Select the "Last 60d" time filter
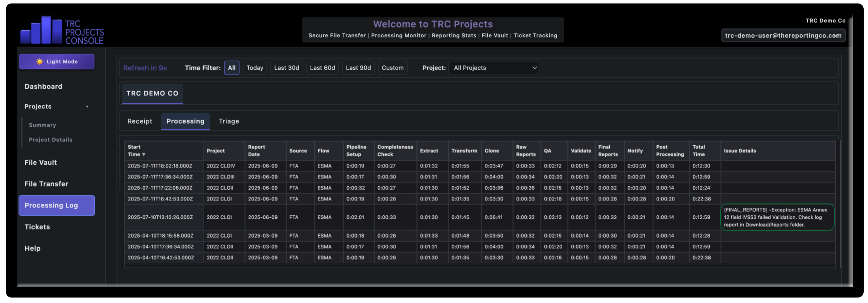This screenshot has height=303, width=868. tap(322, 68)
